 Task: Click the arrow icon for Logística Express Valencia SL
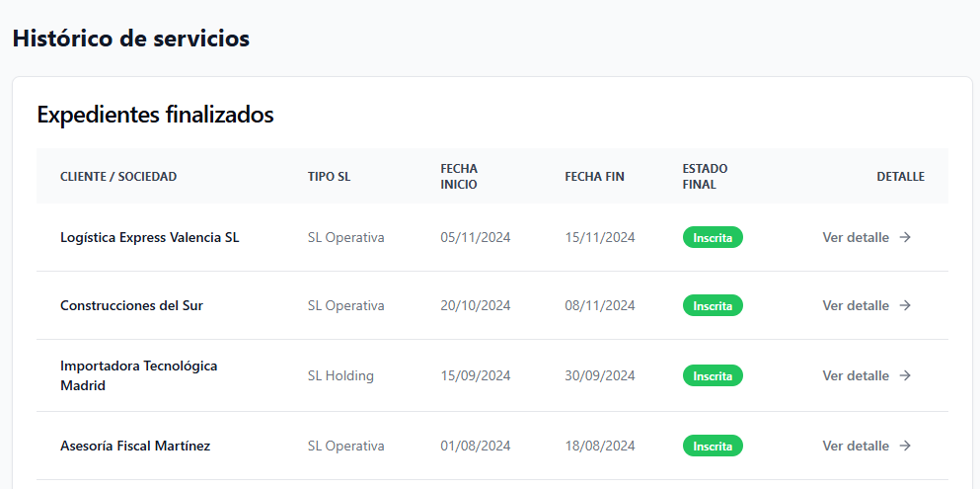point(905,237)
